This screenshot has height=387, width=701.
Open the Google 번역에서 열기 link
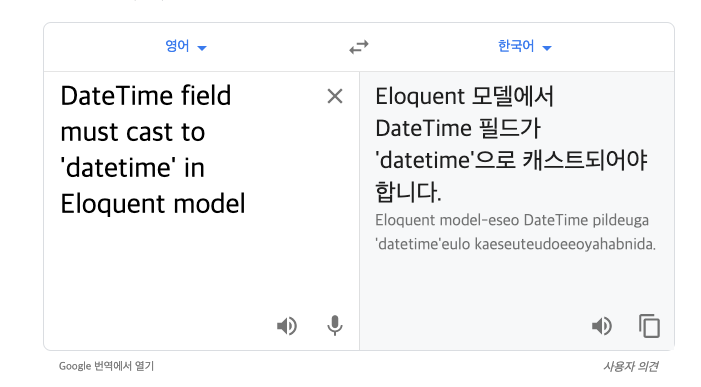(x=106, y=366)
